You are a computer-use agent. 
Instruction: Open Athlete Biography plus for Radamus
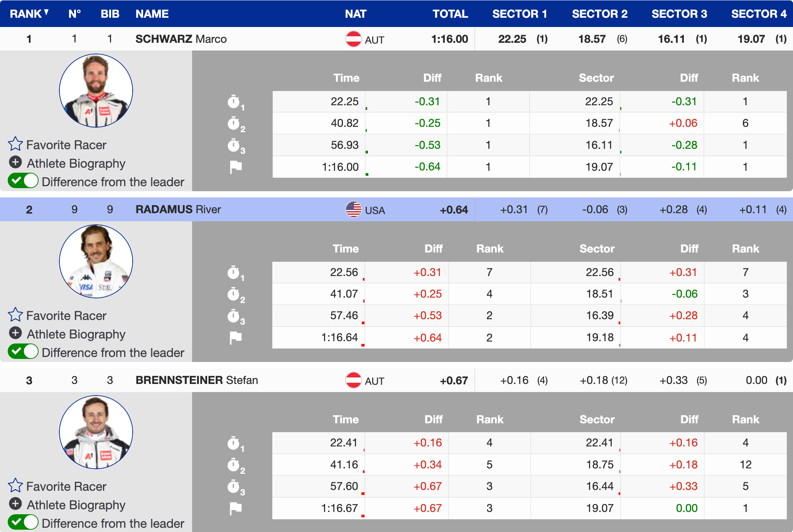click(15, 333)
